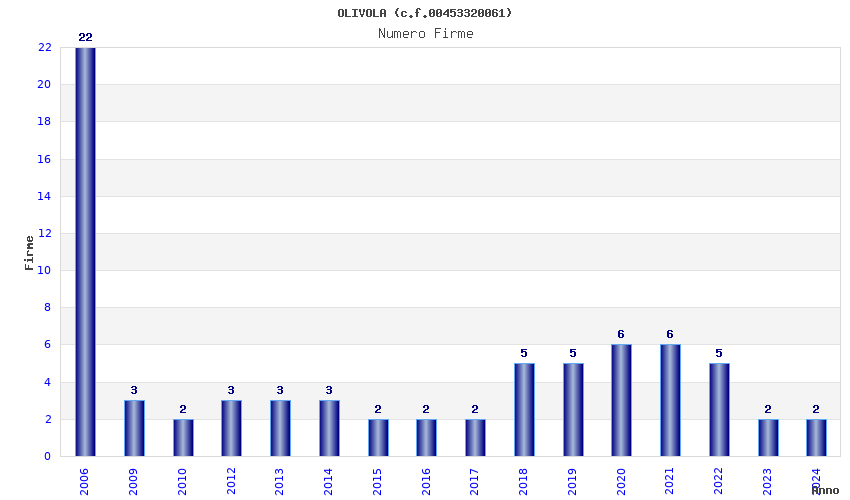Click the '2021' x-axis year label

pos(669,482)
